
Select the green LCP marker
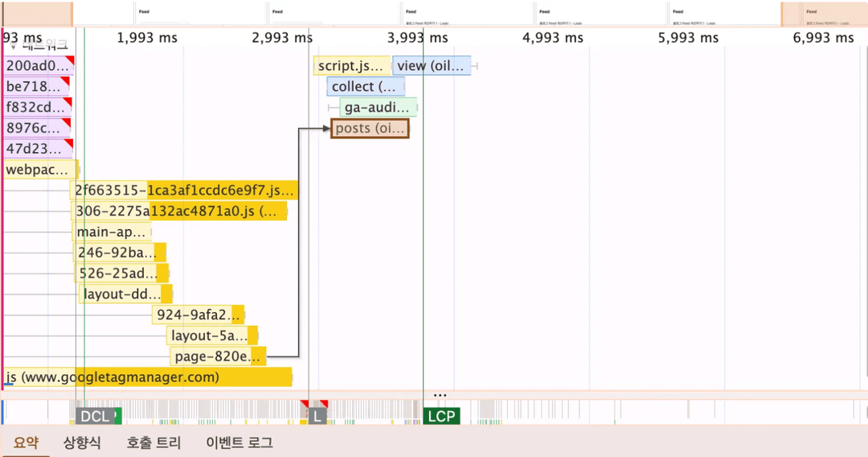[441, 416]
